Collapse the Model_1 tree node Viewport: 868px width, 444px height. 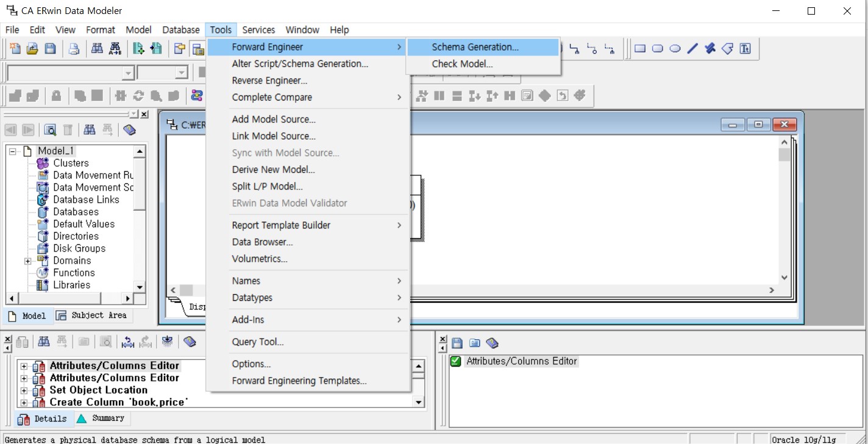[13, 151]
